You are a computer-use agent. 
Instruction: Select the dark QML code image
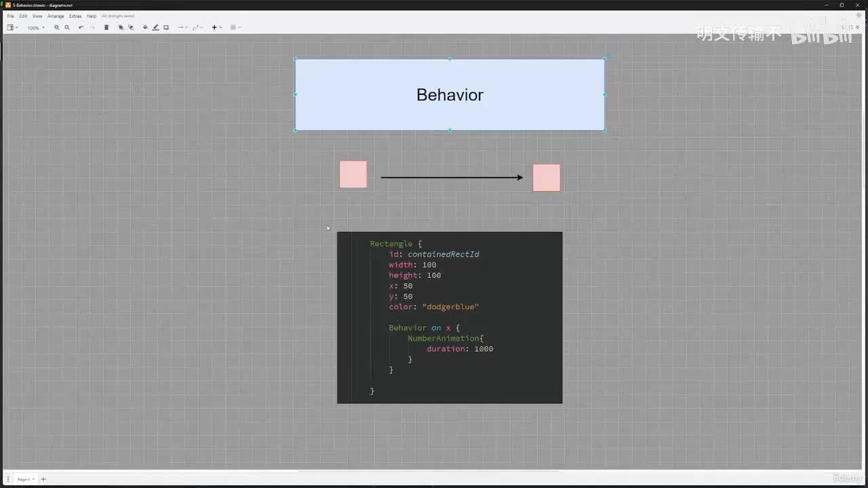tap(450, 317)
